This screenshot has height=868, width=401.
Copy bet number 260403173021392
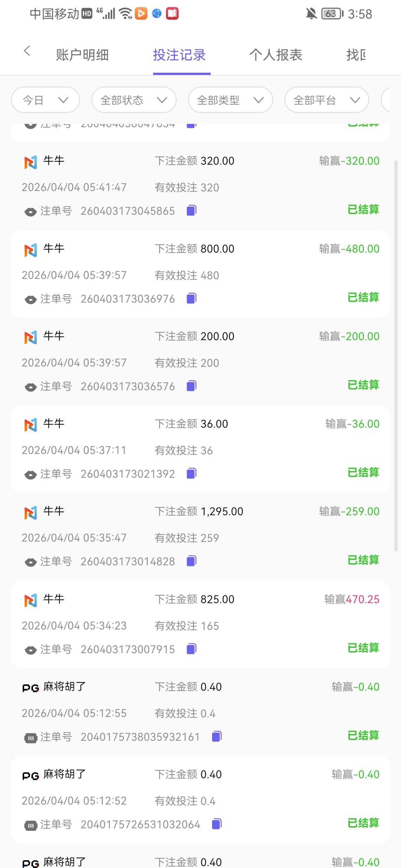[191, 473]
